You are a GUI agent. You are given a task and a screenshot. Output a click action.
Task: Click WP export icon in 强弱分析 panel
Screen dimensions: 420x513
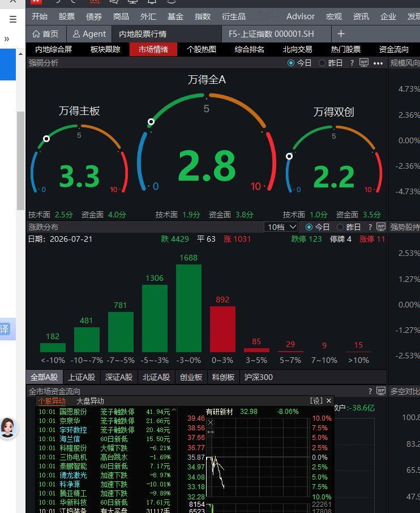click(x=364, y=62)
